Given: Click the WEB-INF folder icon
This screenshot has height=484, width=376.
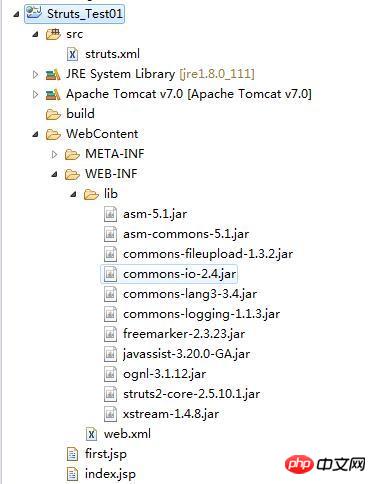Looking at the screenshot, I should [x=72, y=174].
